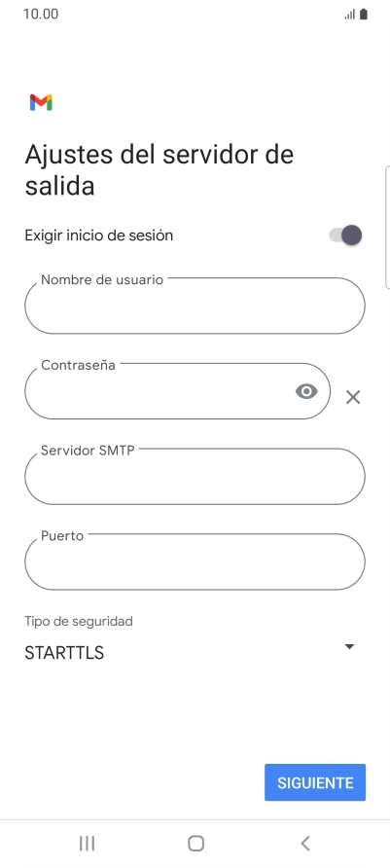This screenshot has height=868, width=390.
Task: Tap the edge panel handle on right side
Action: tap(387, 227)
